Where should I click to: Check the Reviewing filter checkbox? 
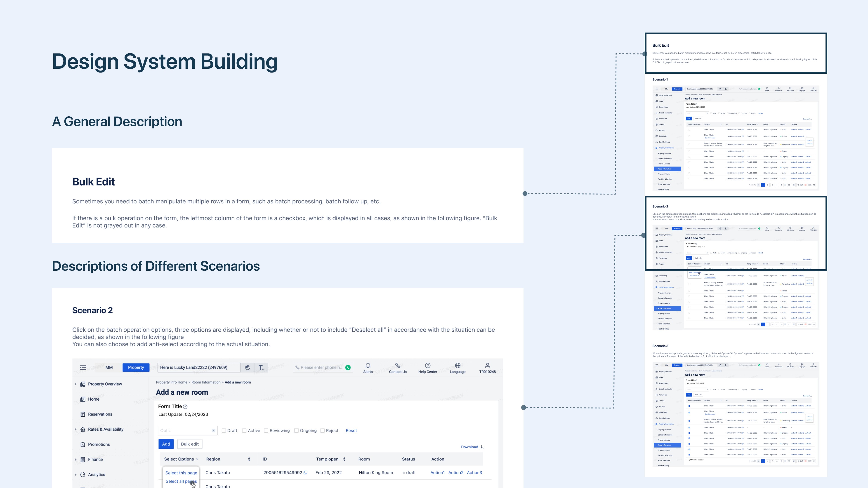(x=266, y=431)
